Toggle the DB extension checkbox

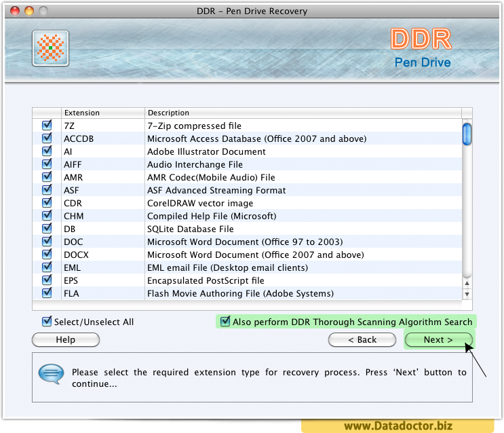[47, 228]
